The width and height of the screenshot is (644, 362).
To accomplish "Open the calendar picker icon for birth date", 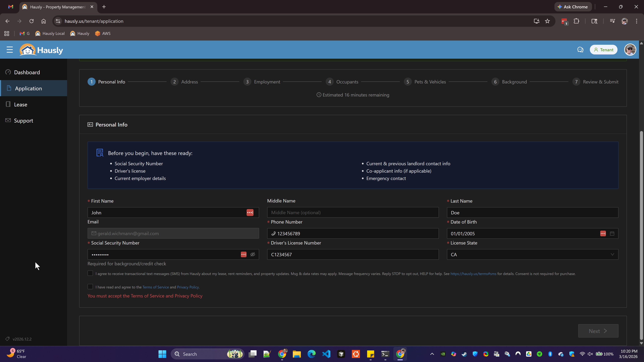I will 612,233.
